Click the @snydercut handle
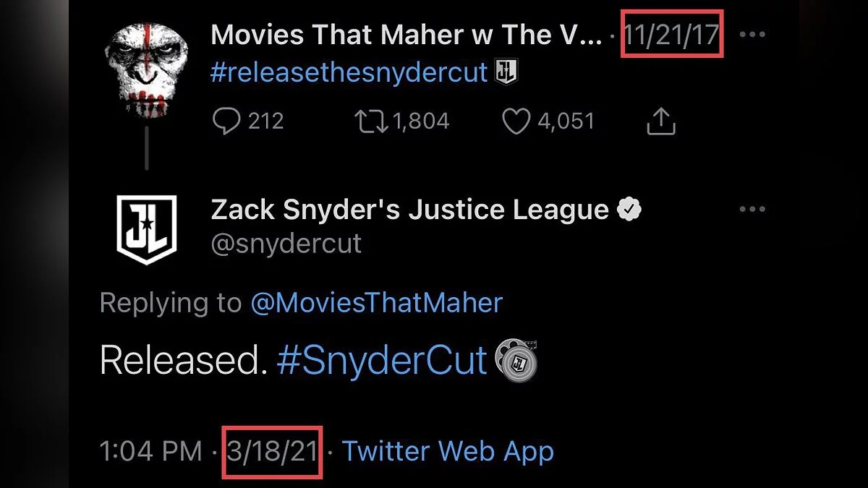This screenshot has height=488, width=868. [286, 244]
